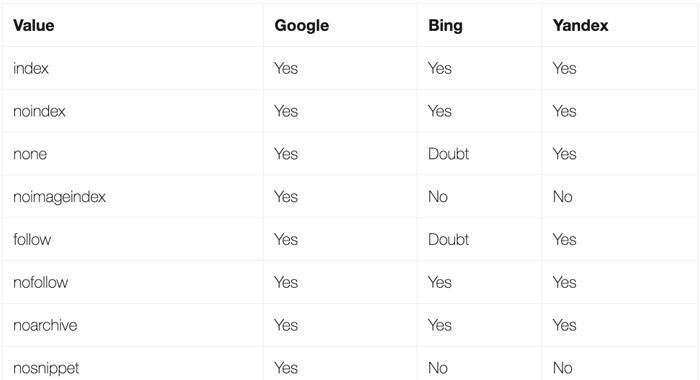Screen dimensions: 700x380
Task: Click the Google column header
Action: 301,25
